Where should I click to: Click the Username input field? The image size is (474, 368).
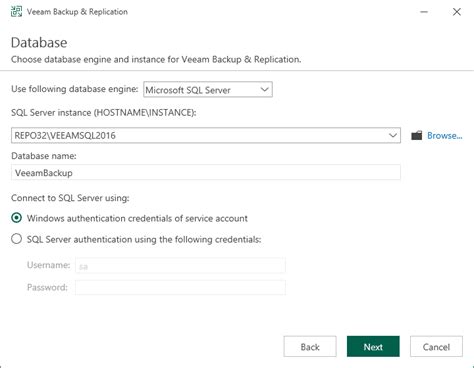(x=180, y=266)
